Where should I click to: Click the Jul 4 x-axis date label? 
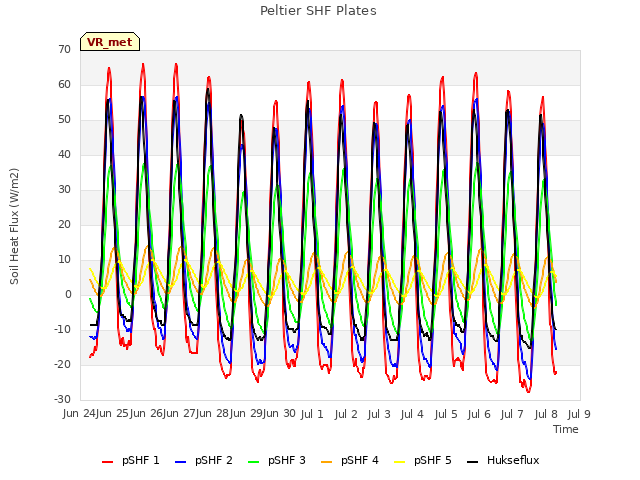[412, 414]
